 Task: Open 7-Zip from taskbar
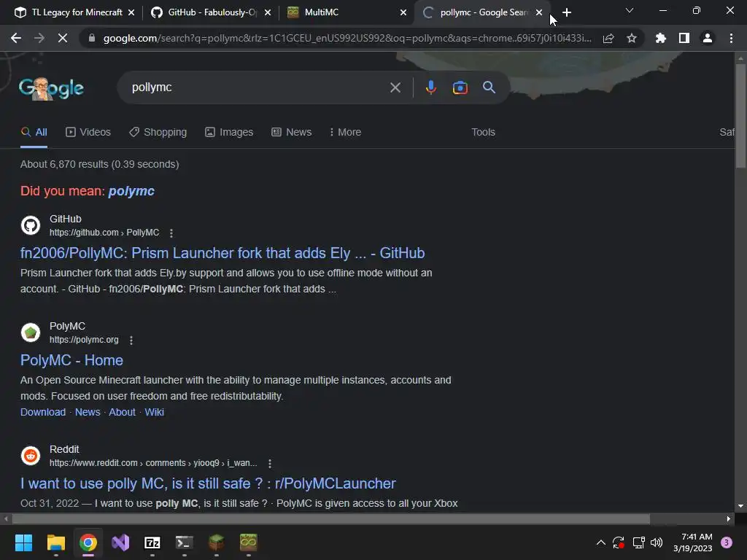152,542
